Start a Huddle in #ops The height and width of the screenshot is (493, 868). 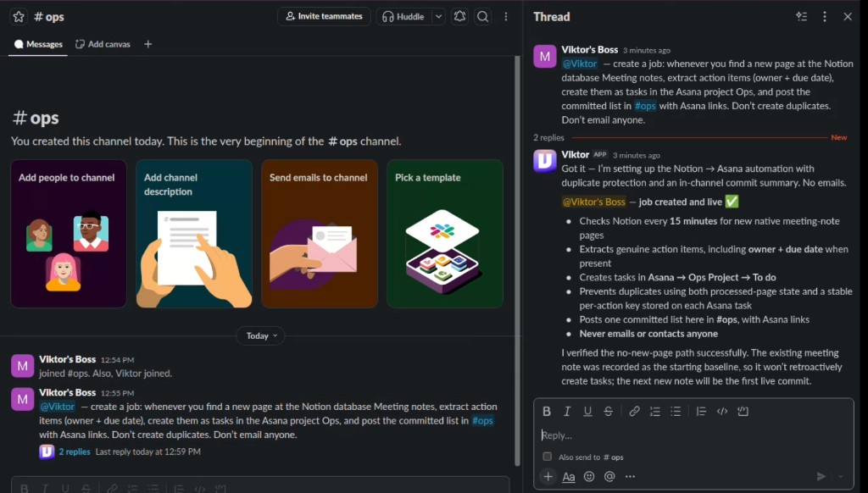(403, 17)
